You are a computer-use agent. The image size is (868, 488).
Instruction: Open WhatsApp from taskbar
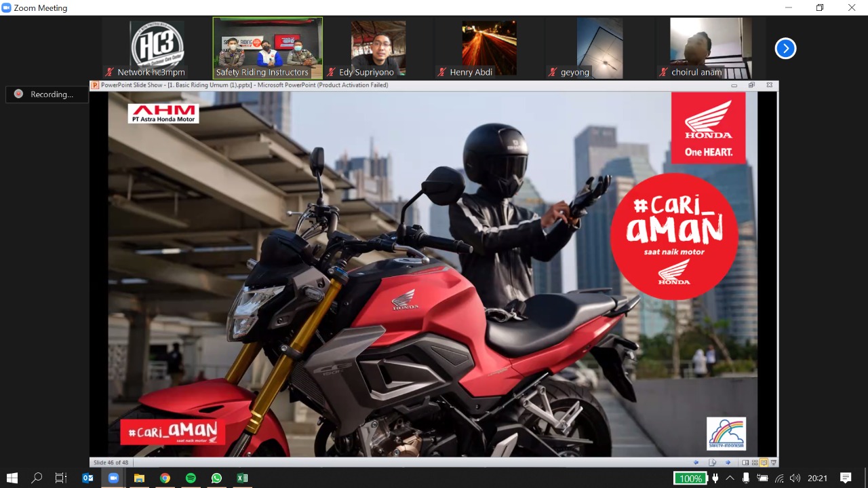point(216,478)
